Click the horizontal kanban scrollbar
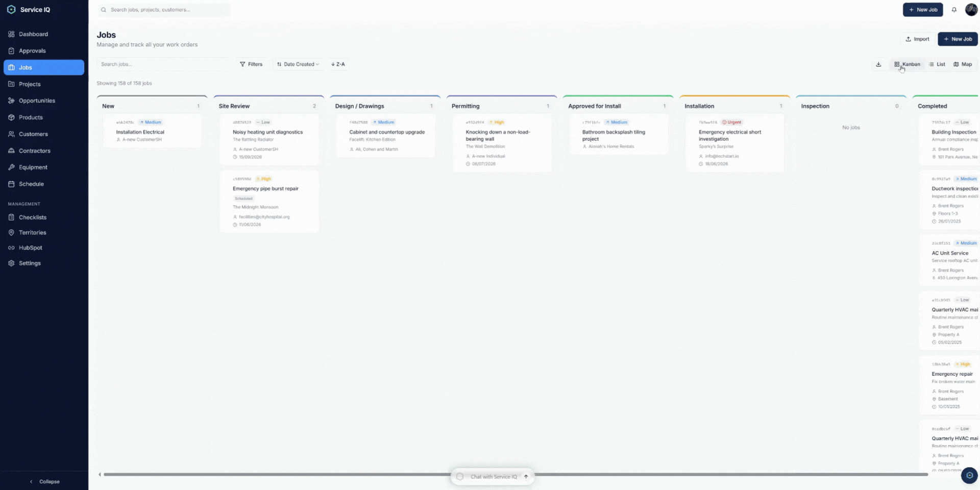 [516, 475]
